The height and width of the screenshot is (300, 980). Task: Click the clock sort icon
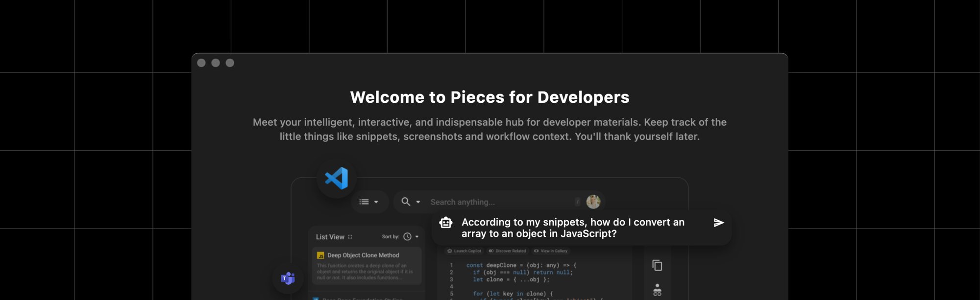pyautogui.click(x=407, y=237)
